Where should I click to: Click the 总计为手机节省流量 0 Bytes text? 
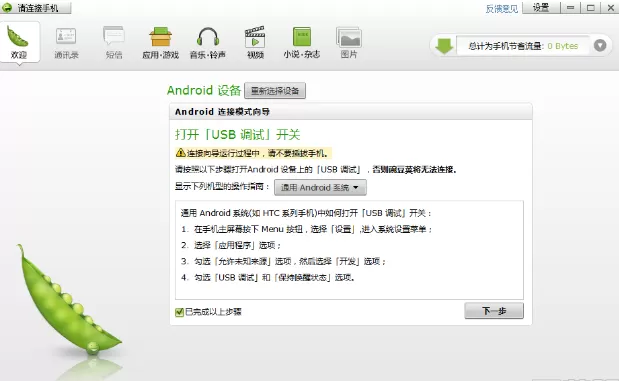(523, 46)
